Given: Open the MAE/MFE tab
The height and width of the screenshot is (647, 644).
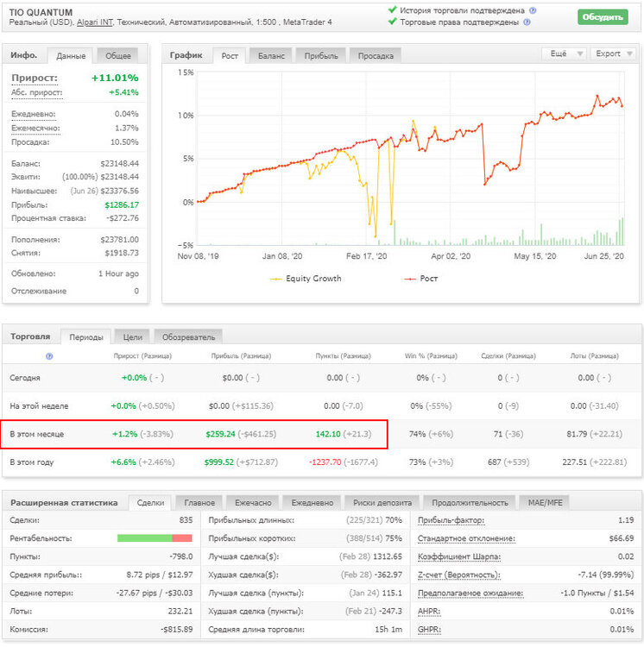Looking at the screenshot, I should [545, 503].
